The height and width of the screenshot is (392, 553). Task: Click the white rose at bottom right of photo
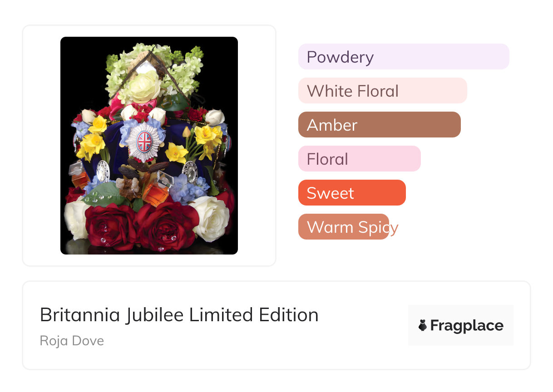click(210, 217)
